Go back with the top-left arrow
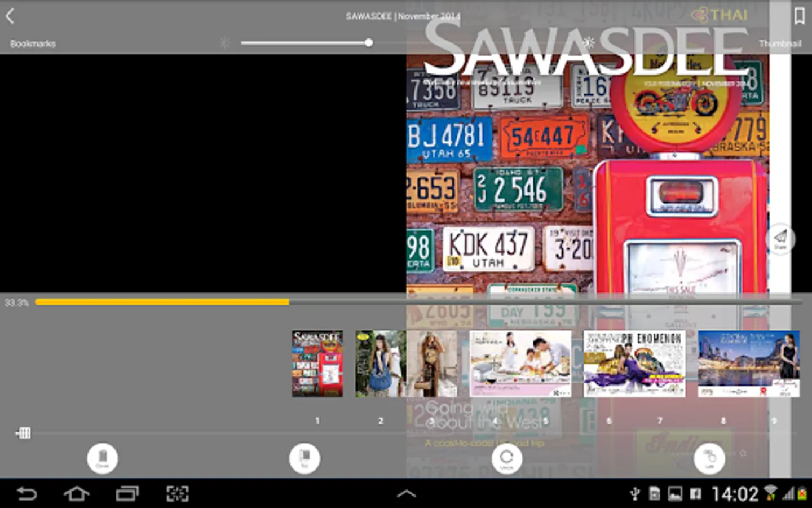This screenshot has height=508, width=812. [10, 16]
